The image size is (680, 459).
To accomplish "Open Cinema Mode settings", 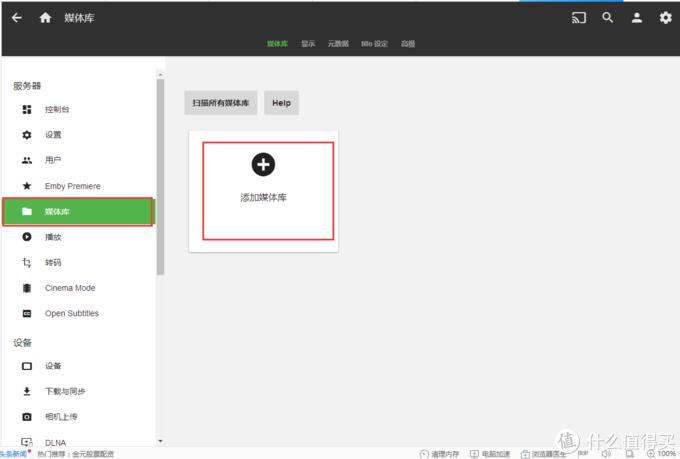I will [x=78, y=288].
